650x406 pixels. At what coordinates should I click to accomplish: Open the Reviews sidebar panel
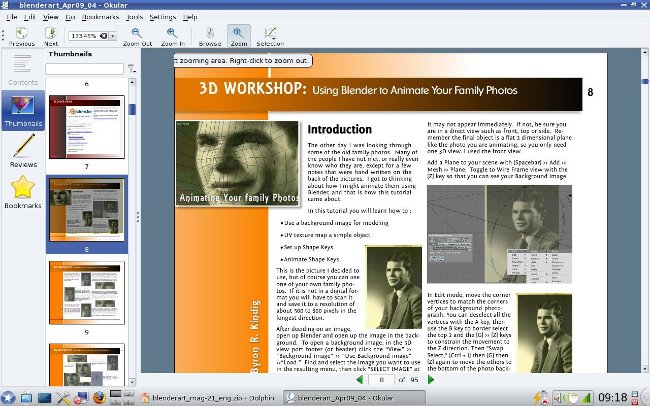tap(23, 151)
